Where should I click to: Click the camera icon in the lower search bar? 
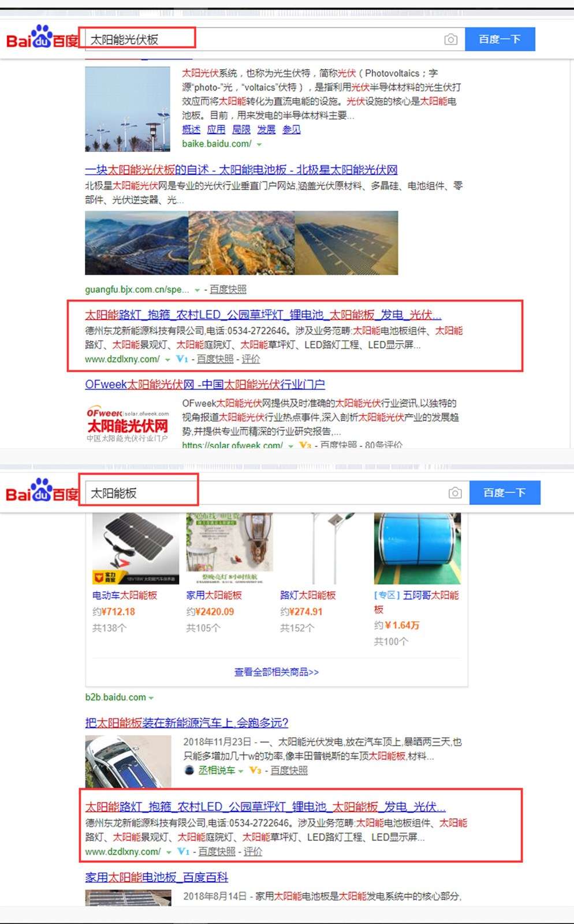[x=455, y=493]
